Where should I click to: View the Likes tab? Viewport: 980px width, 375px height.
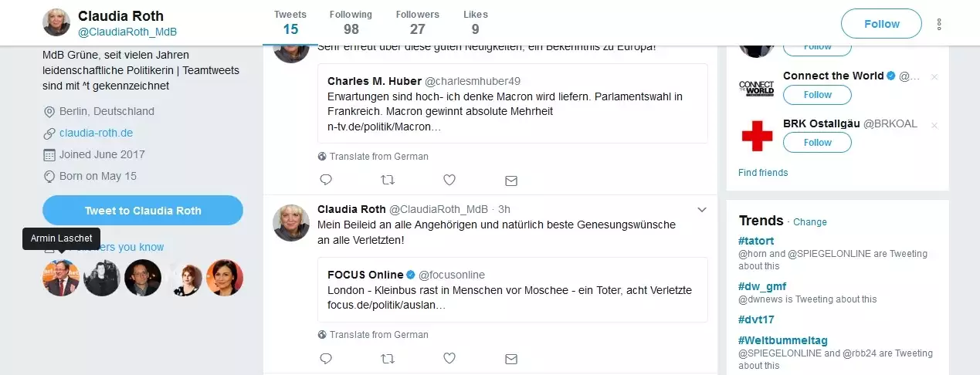475,22
